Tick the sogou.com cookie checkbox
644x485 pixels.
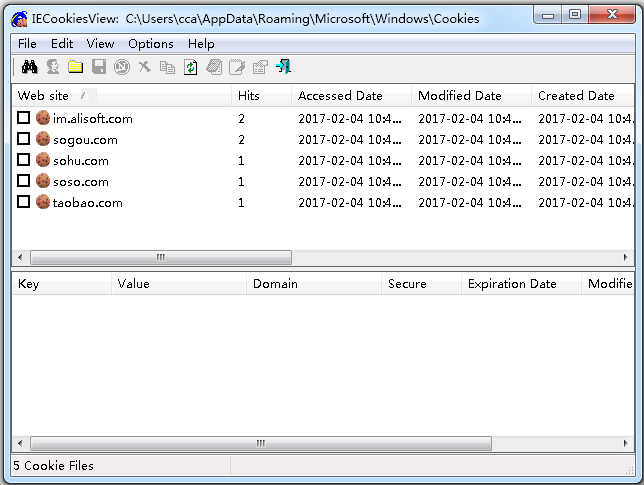[23, 139]
